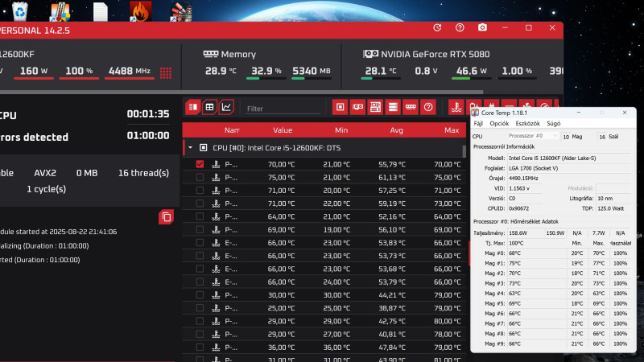Click the AVX2 instruction set label
Screen dimensions: 644x362
point(45,173)
